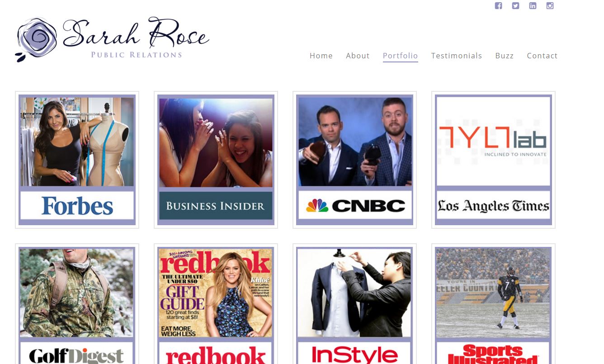This screenshot has height=364, width=604.
Task: Open the CNBC card photo of two men
Action: 355,142
